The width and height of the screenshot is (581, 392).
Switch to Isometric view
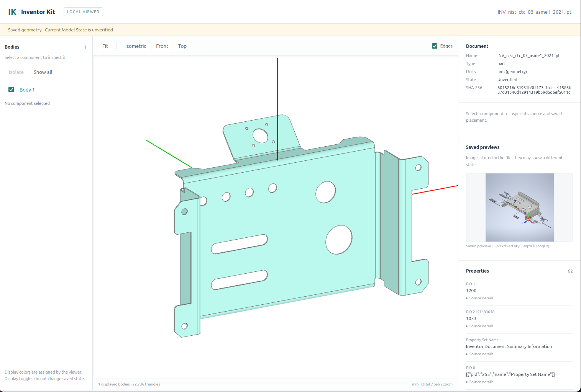[x=136, y=46]
